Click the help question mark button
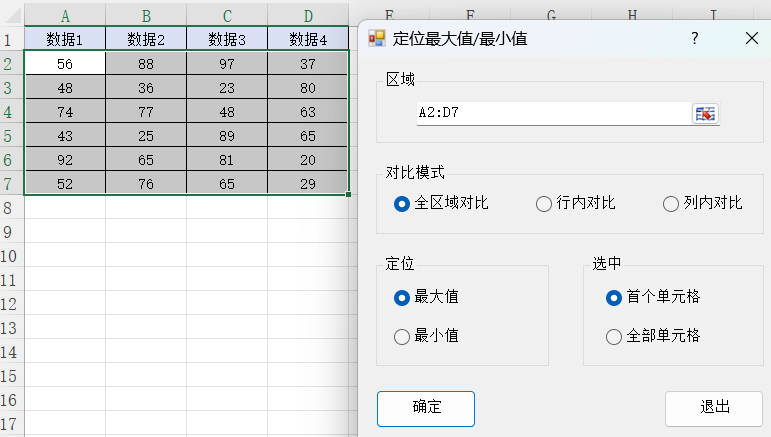This screenshot has height=437, width=771. tap(694, 38)
